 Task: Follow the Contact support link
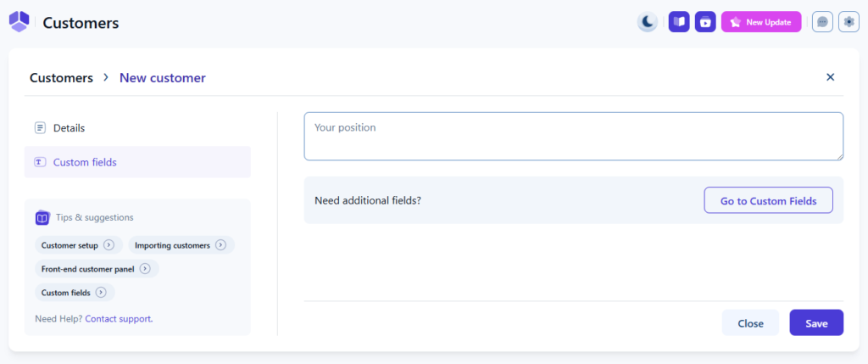[119, 319]
